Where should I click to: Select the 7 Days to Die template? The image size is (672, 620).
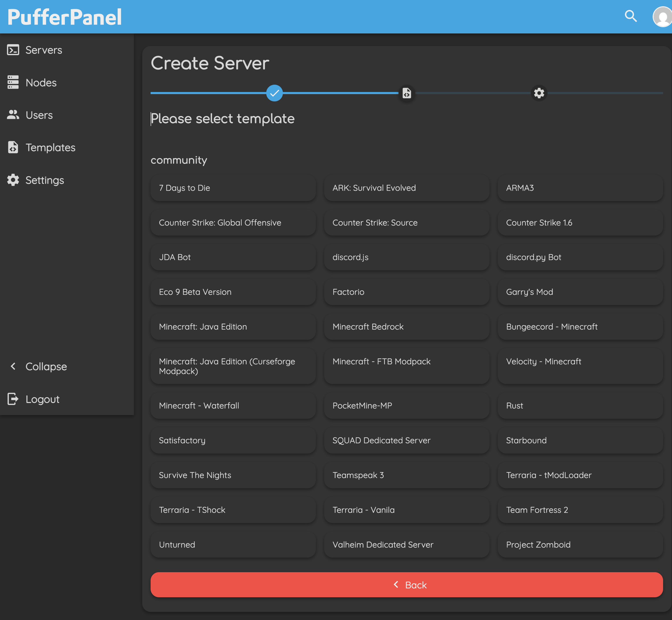[x=233, y=188]
